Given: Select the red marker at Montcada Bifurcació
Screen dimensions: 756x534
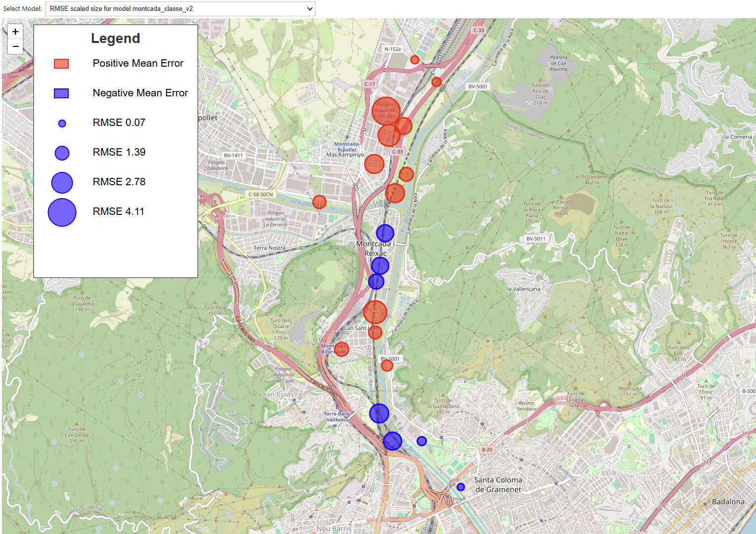Looking at the screenshot, I should pyautogui.click(x=342, y=348).
